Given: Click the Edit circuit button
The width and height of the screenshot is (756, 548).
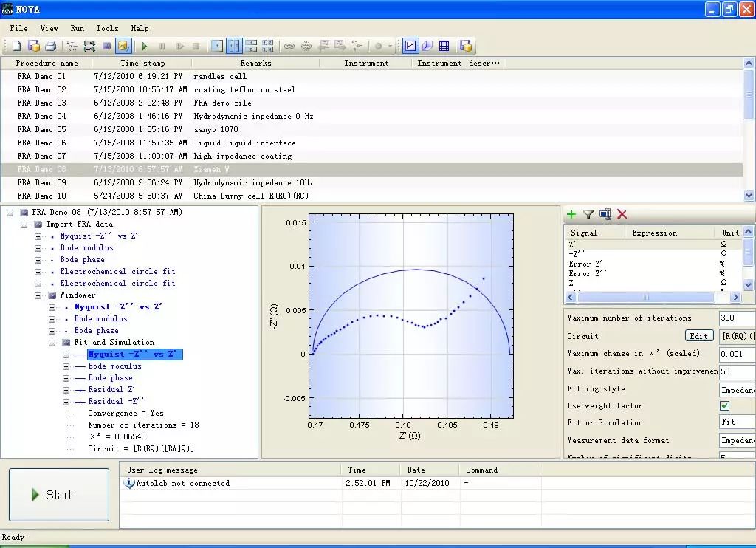Looking at the screenshot, I should point(698,336).
